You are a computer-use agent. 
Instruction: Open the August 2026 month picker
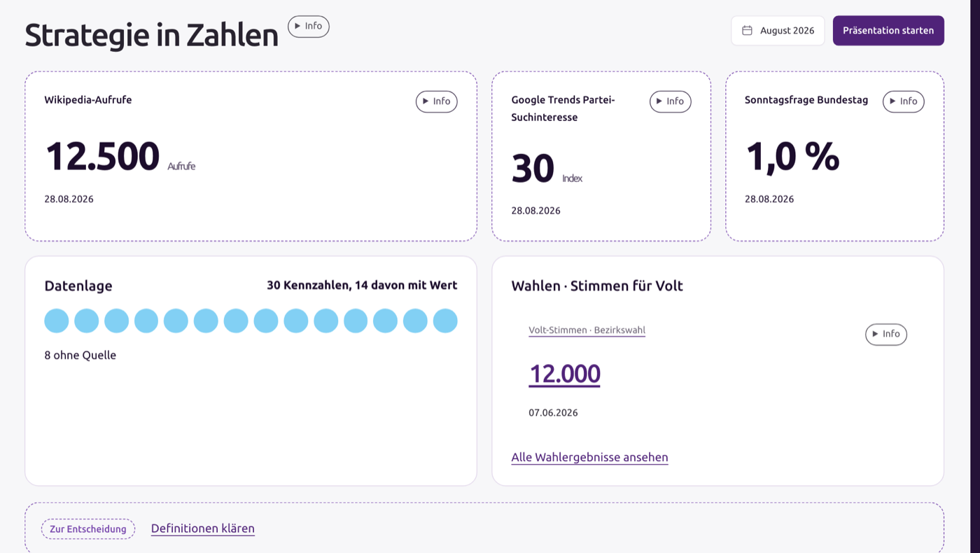coord(778,31)
